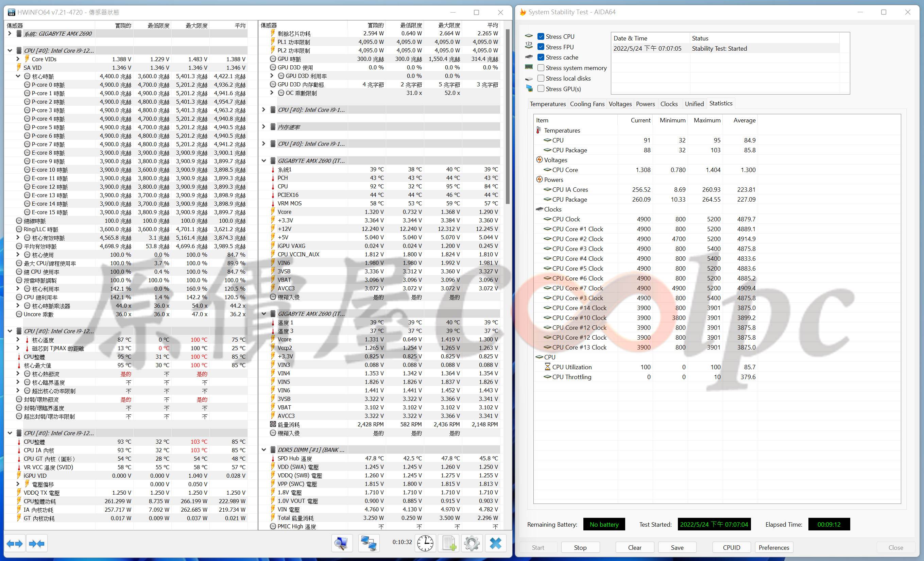The height and width of the screenshot is (561, 924).
Task: Select the Clocks tab
Action: click(x=669, y=104)
